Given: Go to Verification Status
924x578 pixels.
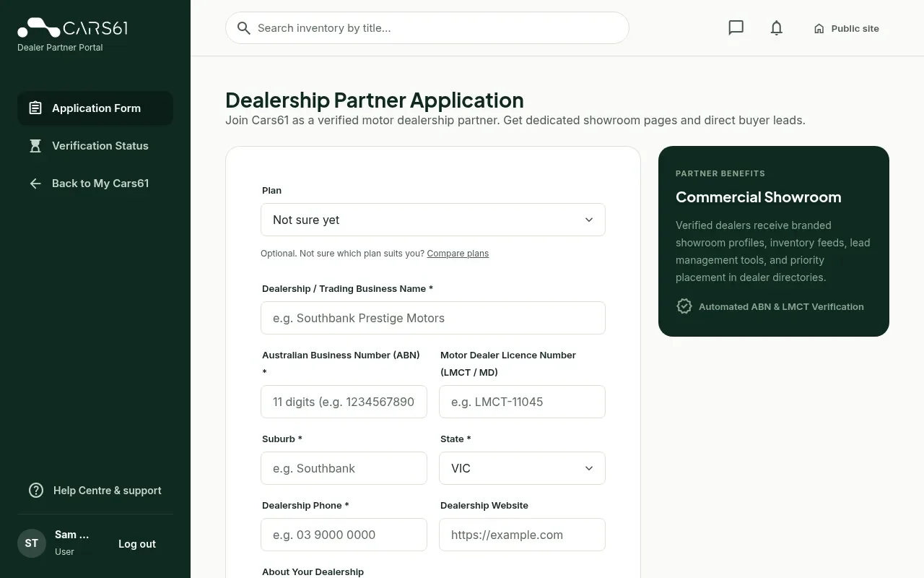Looking at the screenshot, I should click(95, 146).
